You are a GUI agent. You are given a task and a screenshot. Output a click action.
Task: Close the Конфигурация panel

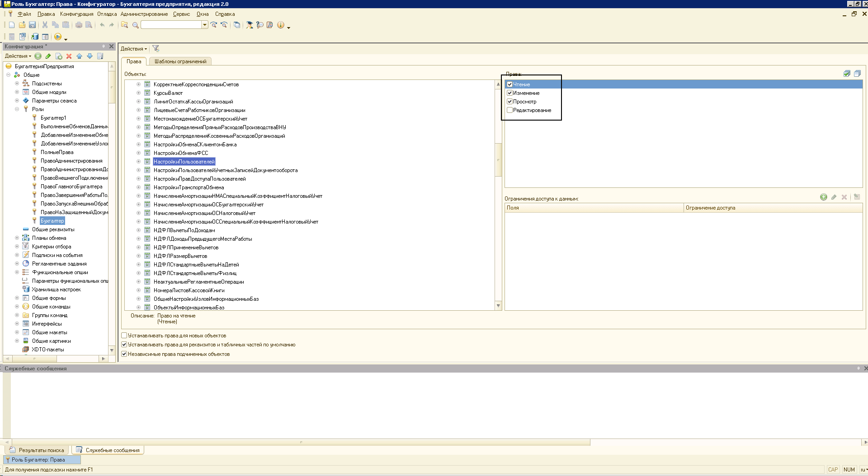coord(112,46)
